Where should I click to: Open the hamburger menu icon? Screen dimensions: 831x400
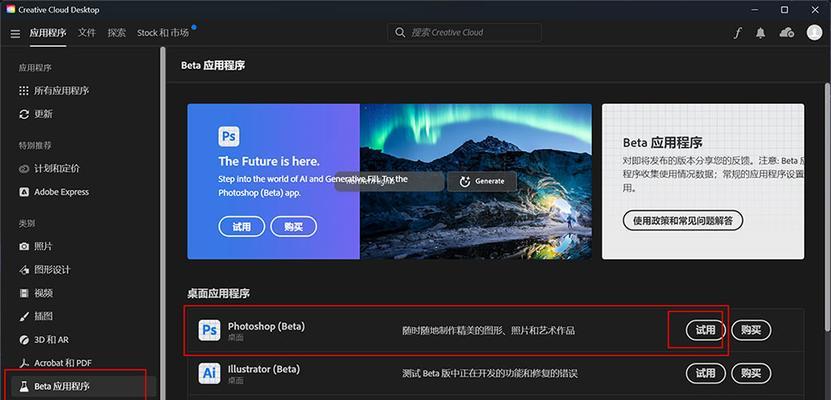coord(15,33)
